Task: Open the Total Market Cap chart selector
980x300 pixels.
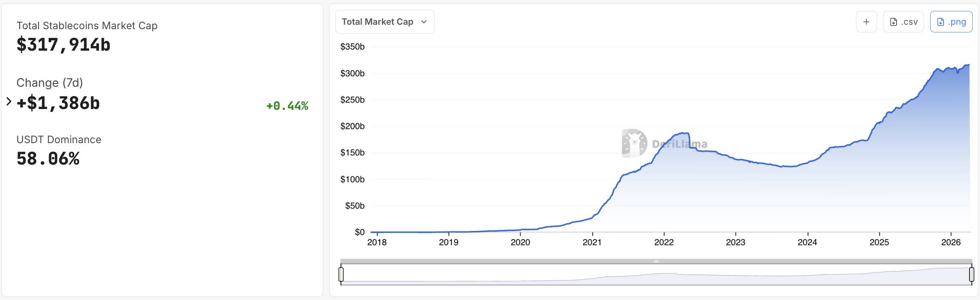Action: [x=384, y=21]
